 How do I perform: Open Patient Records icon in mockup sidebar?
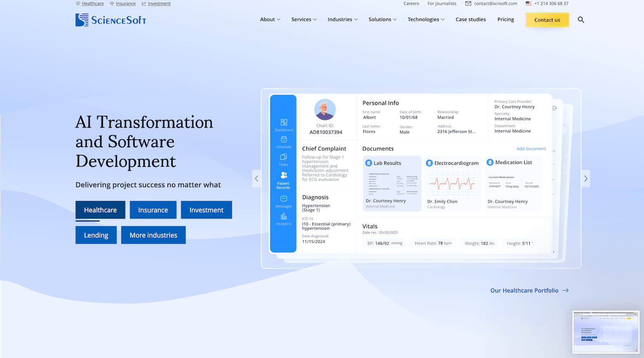coord(284,175)
